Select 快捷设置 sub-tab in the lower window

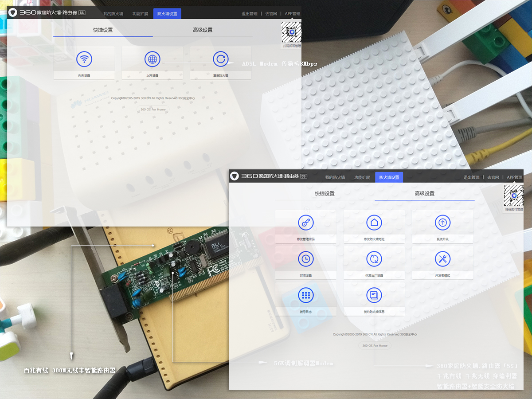(325, 194)
